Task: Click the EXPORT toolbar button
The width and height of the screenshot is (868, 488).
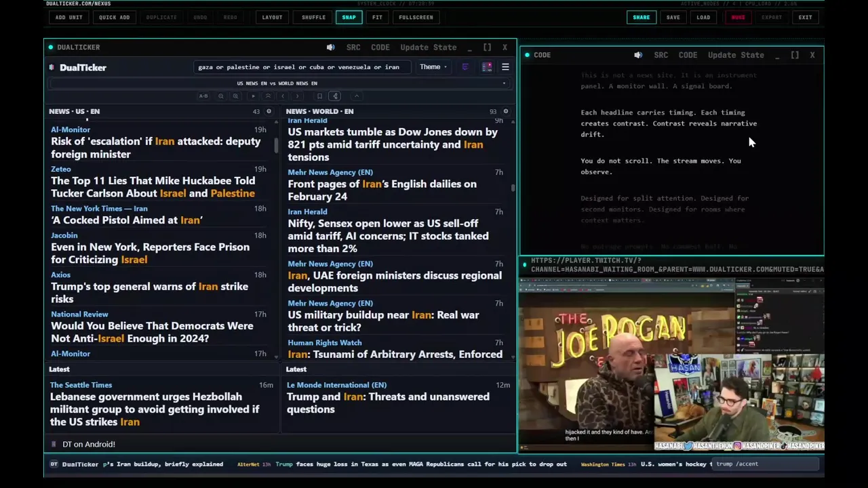Action: tap(772, 17)
